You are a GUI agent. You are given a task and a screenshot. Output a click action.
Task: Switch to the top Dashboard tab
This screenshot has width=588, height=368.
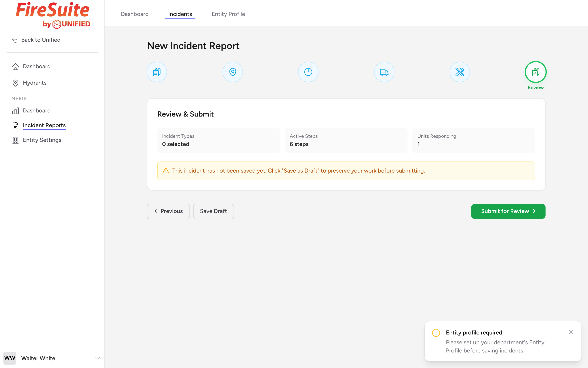[135, 14]
